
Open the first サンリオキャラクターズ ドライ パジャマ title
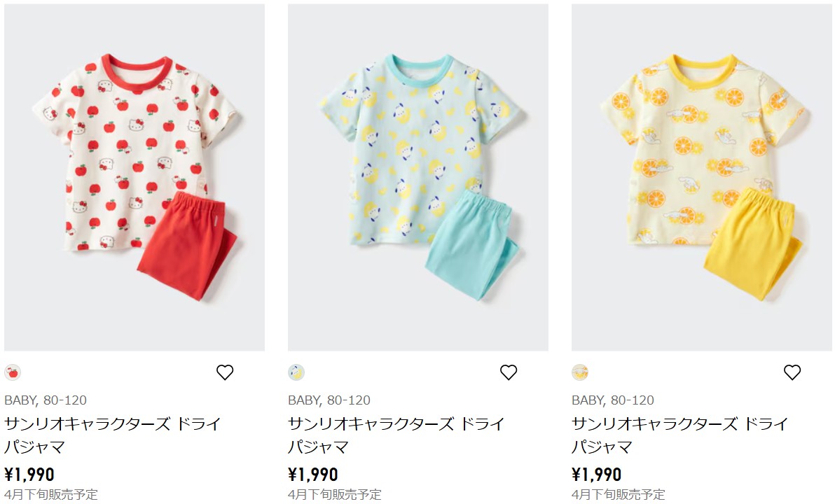pyautogui.click(x=112, y=435)
